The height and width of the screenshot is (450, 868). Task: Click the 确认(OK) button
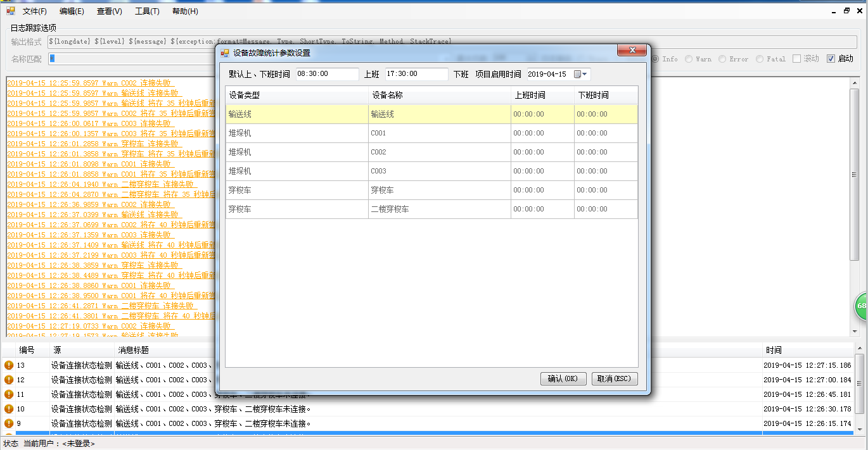point(563,378)
